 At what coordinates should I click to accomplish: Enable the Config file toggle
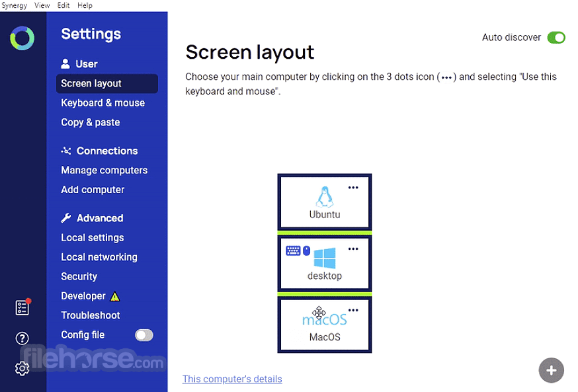(x=144, y=335)
